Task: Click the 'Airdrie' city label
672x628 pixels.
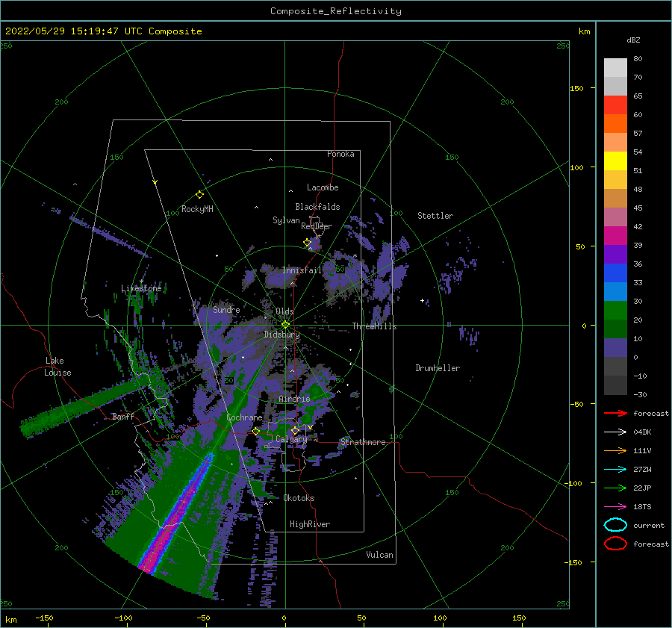Action: tap(294, 399)
